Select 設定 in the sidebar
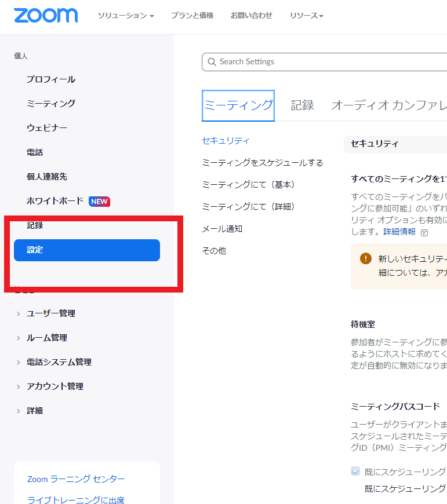The height and width of the screenshot is (504, 447). click(87, 250)
